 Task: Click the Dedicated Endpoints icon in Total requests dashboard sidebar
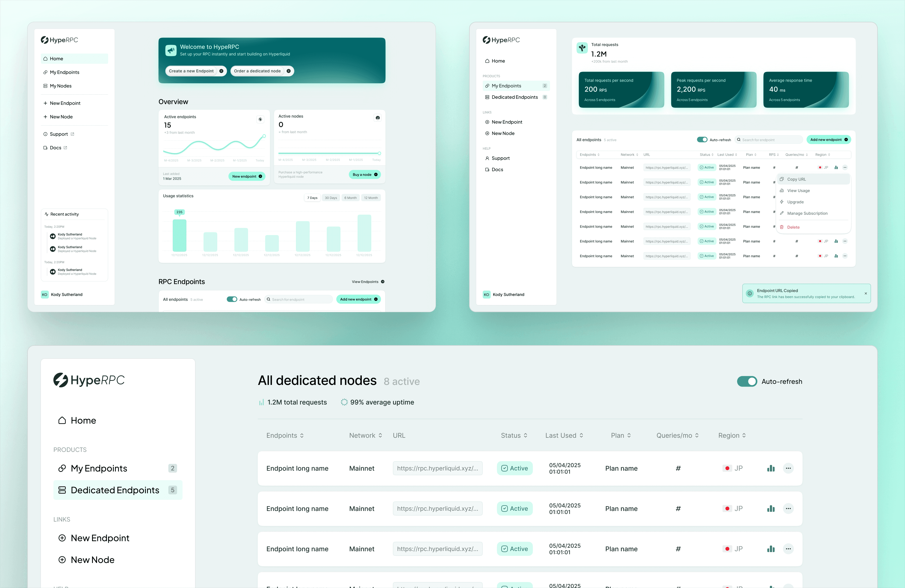coord(487,97)
